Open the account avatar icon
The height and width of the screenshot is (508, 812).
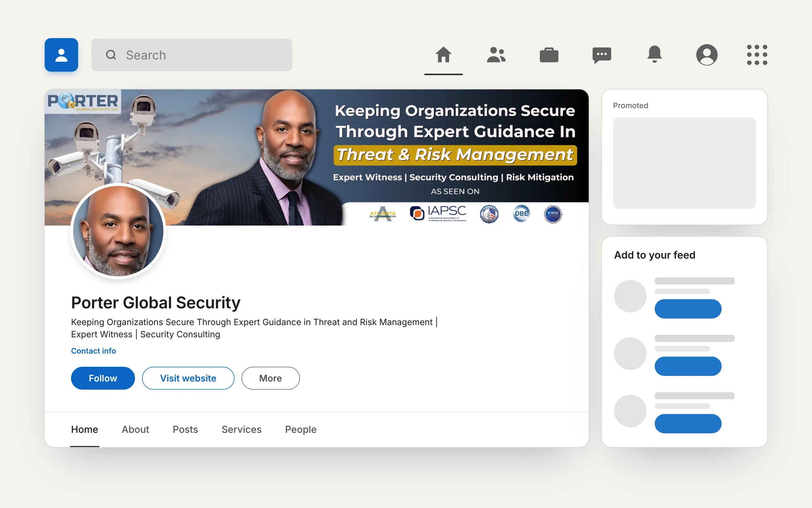[x=707, y=55]
